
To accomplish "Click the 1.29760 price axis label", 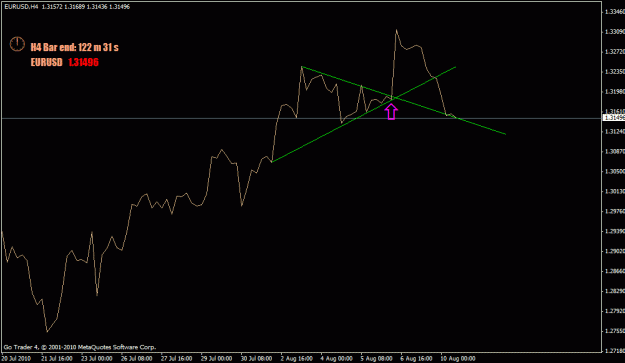I will coord(615,211).
